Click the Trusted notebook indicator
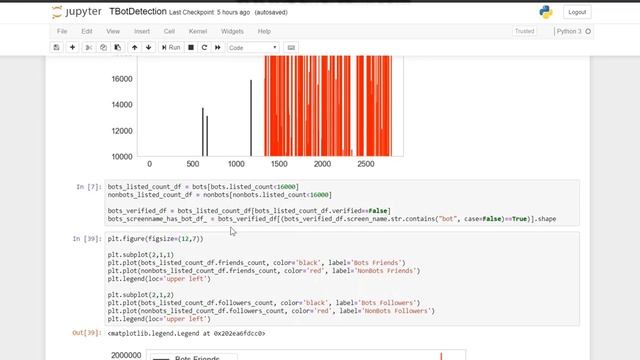Screen dimensions: 640x360 [x=524, y=31]
